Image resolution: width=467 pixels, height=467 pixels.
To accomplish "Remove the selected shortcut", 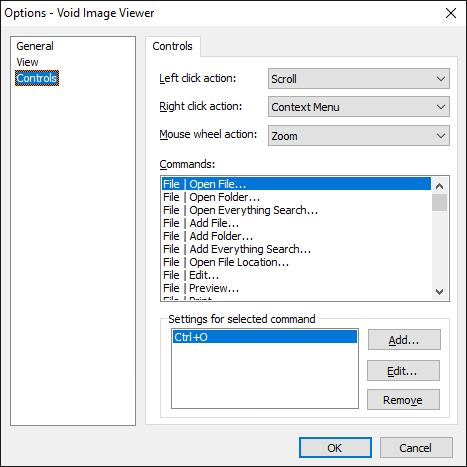I will click(403, 400).
